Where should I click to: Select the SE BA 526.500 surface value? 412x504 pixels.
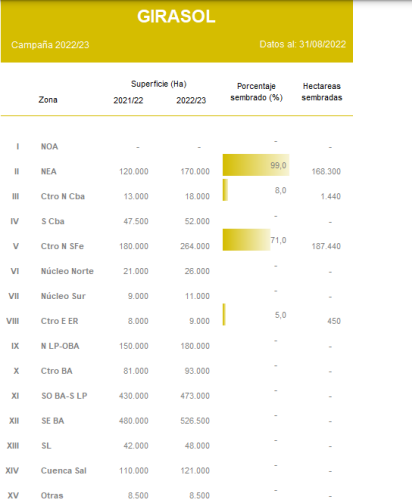pyautogui.click(x=195, y=421)
